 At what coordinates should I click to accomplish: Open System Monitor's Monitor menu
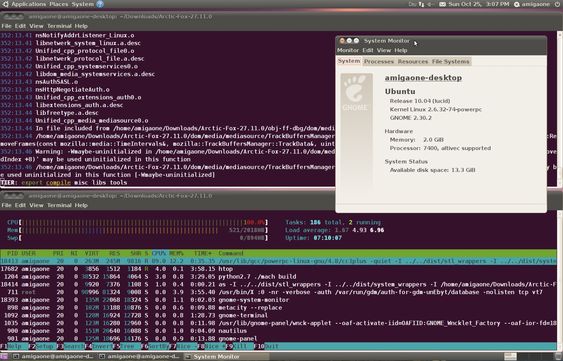click(x=348, y=50)
